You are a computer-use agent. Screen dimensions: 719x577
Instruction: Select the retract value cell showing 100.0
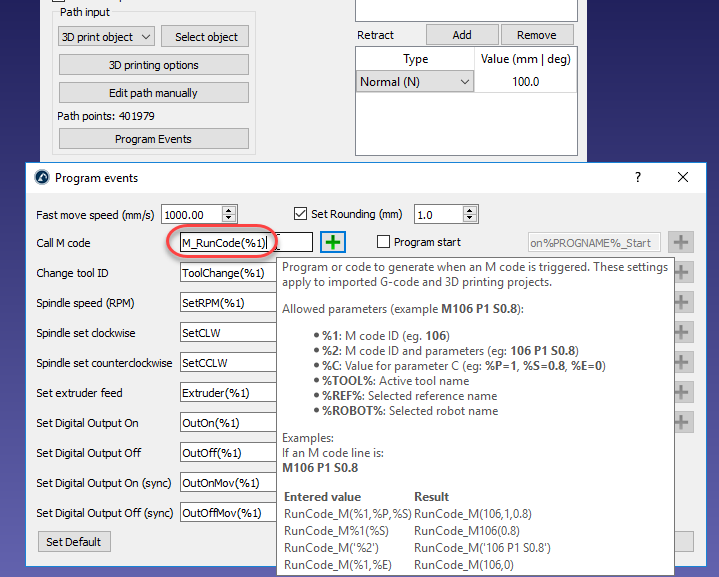[x=525, y=82]
